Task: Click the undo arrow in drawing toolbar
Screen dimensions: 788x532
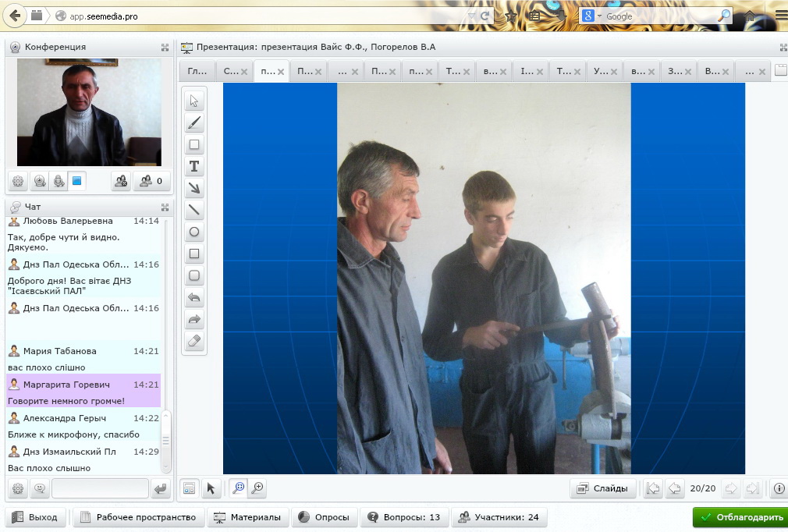Action: [x=194, y=297]
